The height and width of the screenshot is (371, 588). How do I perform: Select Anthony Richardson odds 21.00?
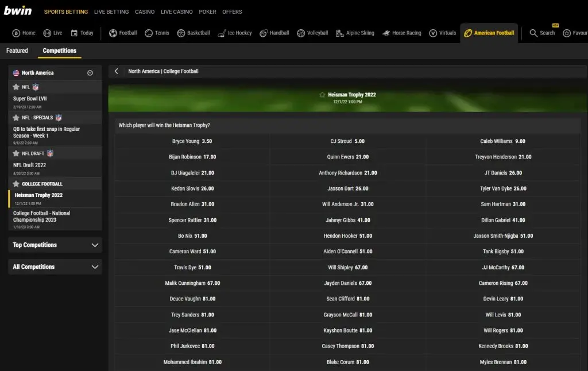pyautogui.click(x=347, y=172)
